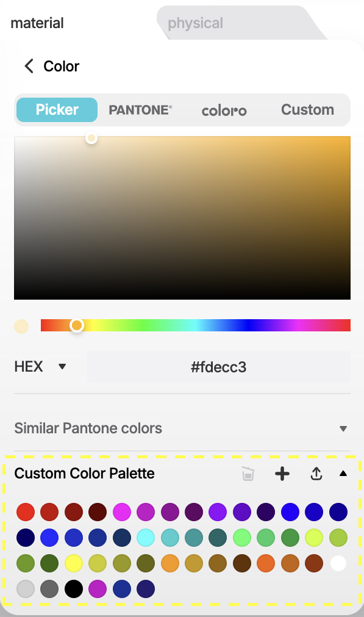Select the black swatch in the palette
This screenshot has height=617, width=364.
(x=73, y=588)
